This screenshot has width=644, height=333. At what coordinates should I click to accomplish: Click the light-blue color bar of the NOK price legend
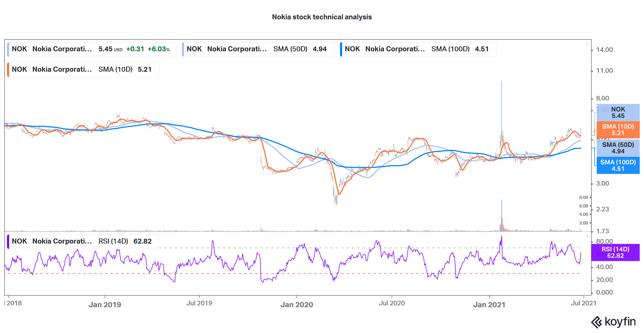8,49
